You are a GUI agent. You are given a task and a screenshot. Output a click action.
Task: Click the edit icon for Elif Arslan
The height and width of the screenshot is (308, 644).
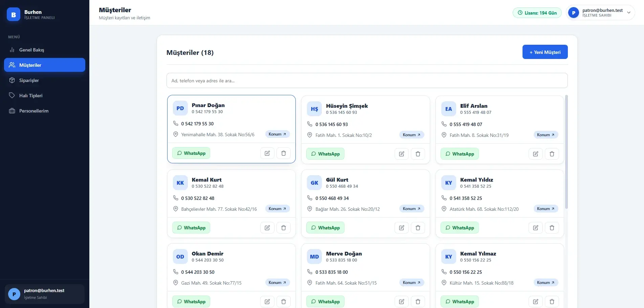[x=536, y=154]
